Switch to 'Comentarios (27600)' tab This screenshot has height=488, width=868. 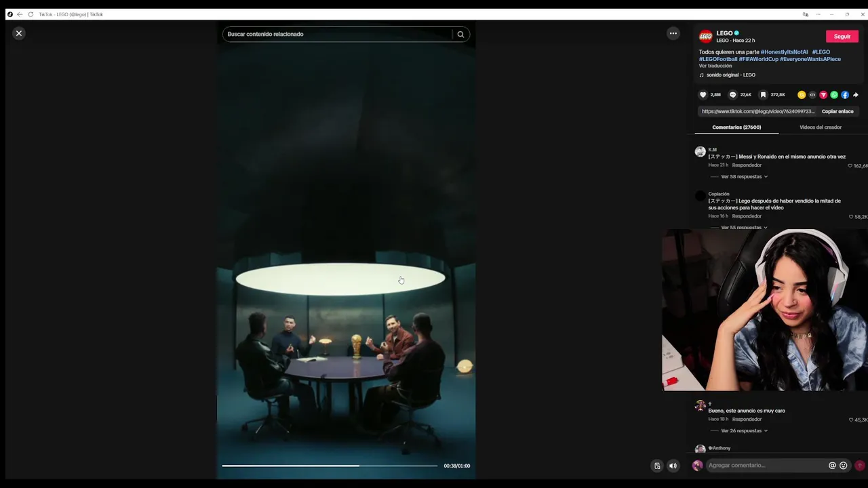click(736, 127)
